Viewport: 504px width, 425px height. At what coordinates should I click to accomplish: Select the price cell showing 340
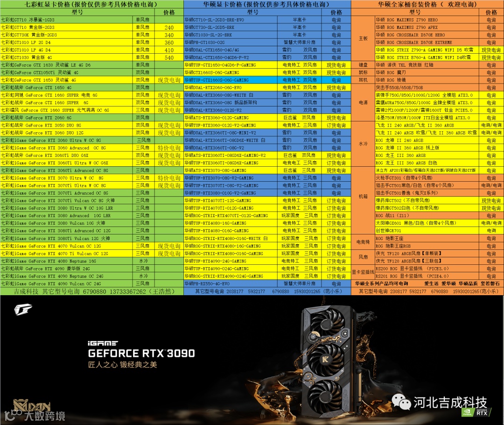pos(169,35)
